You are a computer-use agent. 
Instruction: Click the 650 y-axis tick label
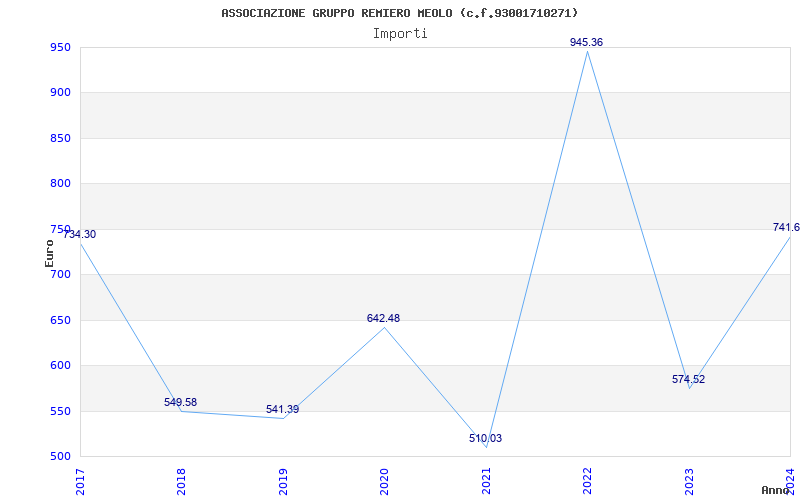60,320
